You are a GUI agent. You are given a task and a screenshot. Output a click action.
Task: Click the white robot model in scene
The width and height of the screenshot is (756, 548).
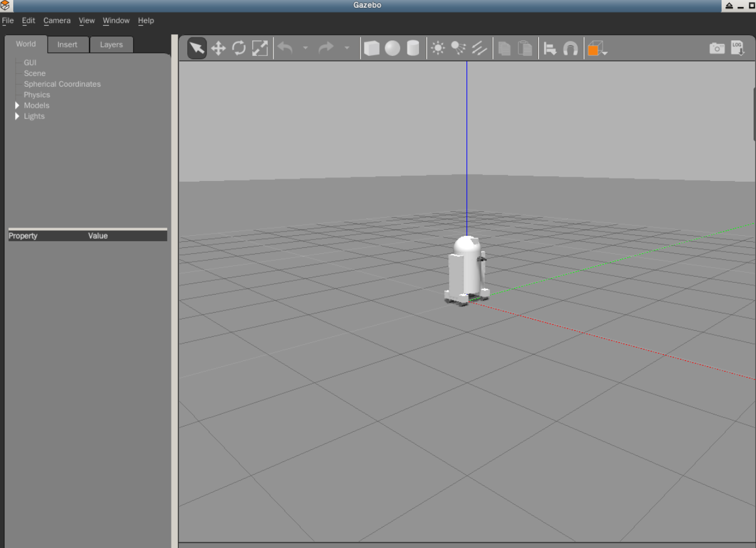coord(466,269)
